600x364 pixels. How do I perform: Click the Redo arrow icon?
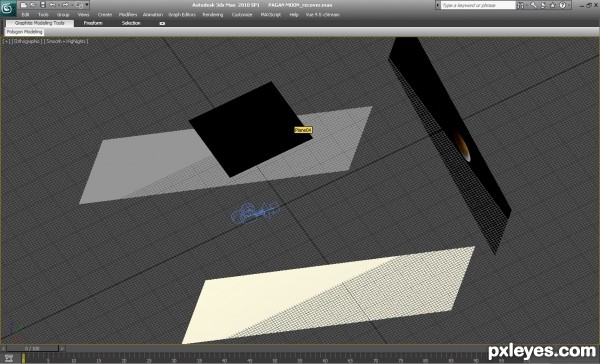(65, 5)
